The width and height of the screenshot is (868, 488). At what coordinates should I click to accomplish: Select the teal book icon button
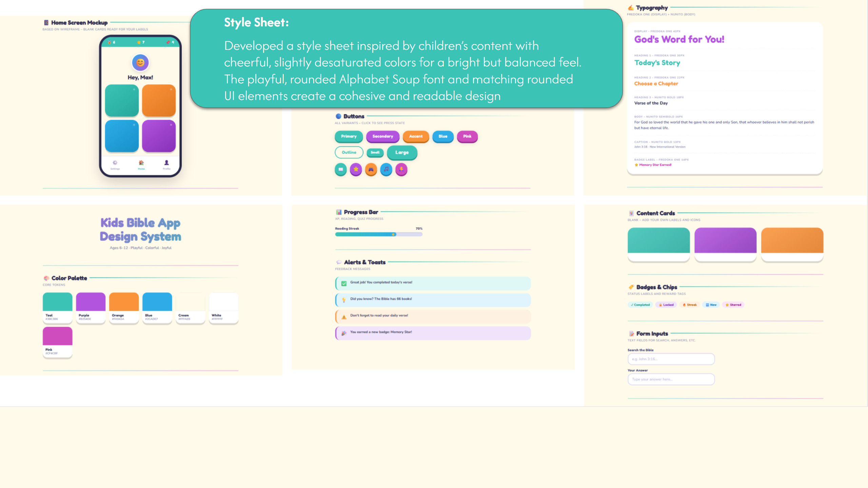click(x=341, y=169)
